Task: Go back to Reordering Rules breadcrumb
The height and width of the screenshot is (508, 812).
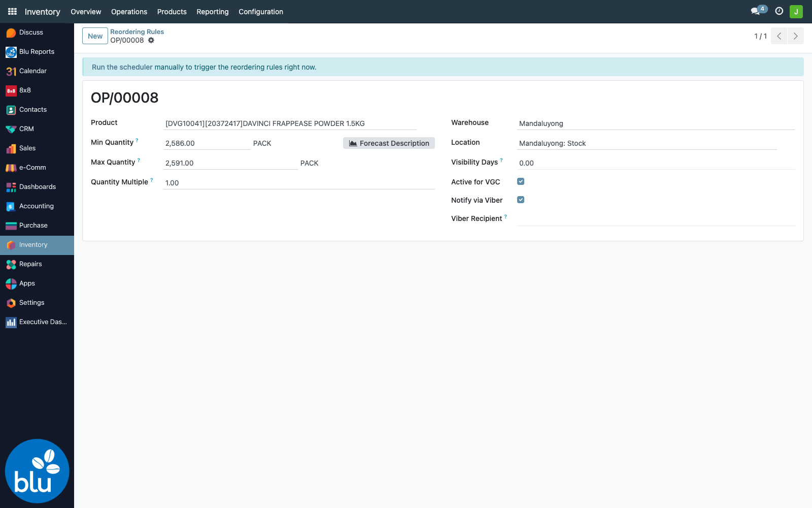Action: coord(137,31)
